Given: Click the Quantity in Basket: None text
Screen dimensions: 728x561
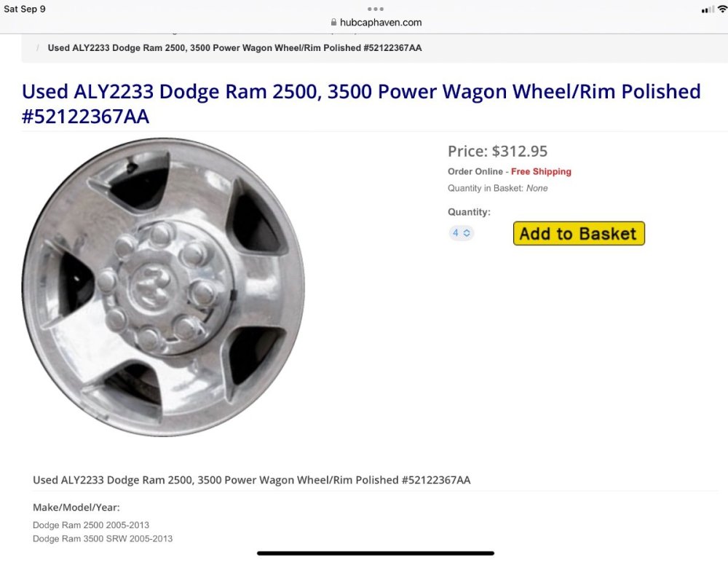Looking at the screenshot, I should (497, 188).
